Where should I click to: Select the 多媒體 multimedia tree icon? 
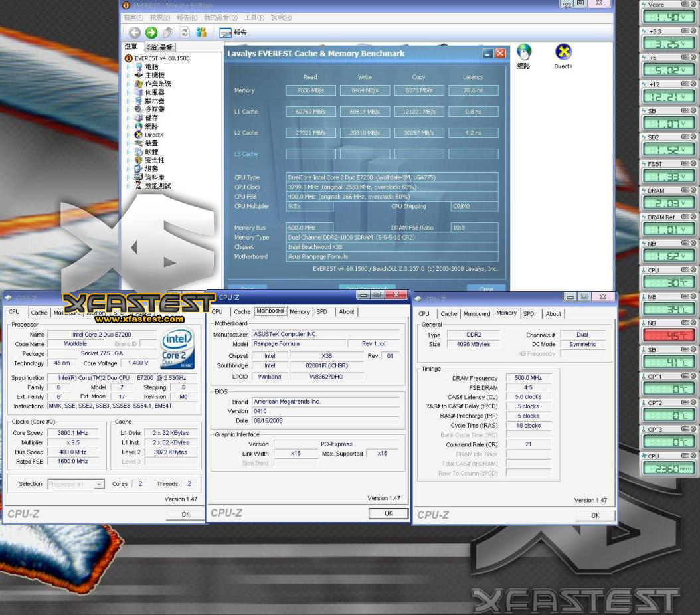pyautogui.click(x=139, y=109)
